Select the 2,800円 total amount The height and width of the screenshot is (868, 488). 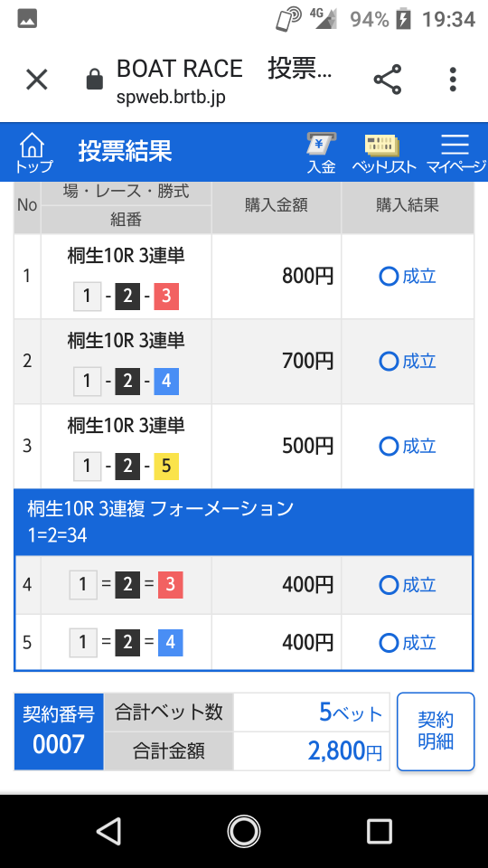[345, 751]
